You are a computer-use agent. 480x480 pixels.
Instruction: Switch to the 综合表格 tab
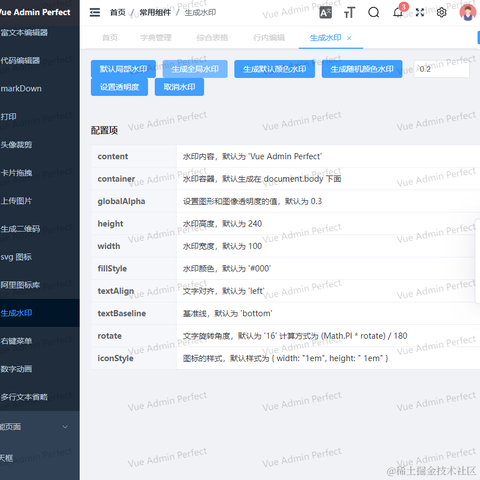pos(212,38)
